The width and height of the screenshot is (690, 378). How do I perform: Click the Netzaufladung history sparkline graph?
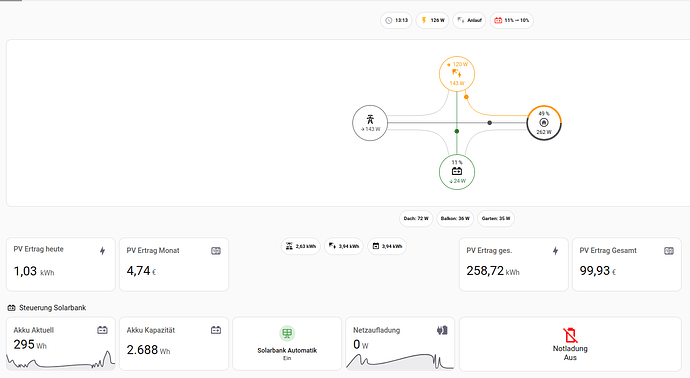tap(400, 361)
